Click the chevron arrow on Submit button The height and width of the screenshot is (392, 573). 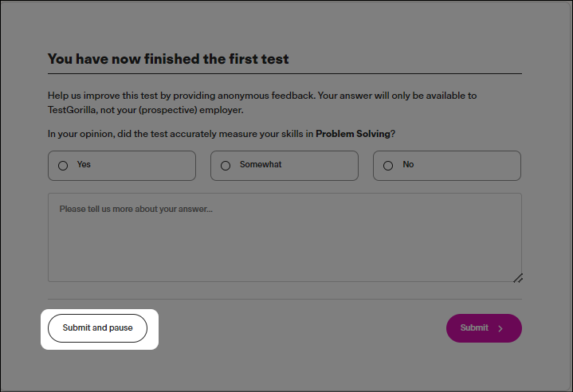tap(500, 328)
